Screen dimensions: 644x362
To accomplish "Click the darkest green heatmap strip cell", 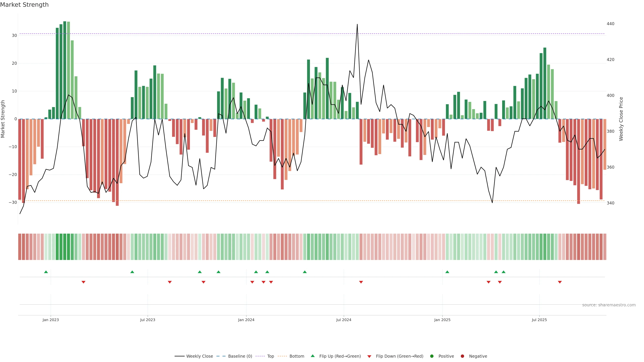I will click(65, 247).
